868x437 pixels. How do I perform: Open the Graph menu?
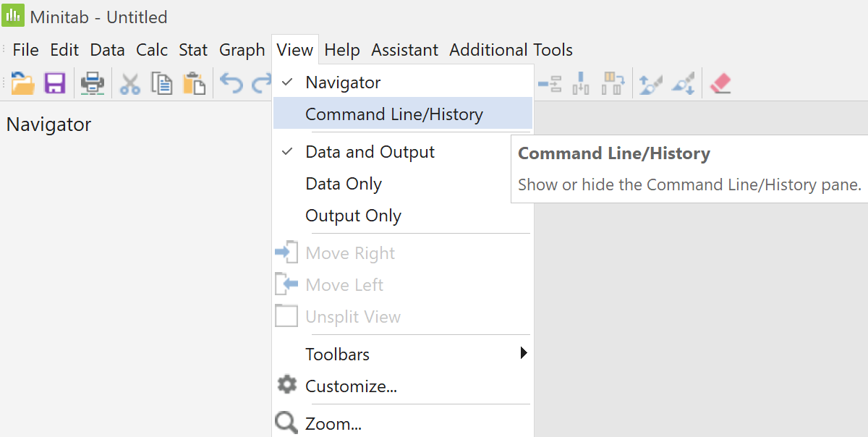click(242, 50)
